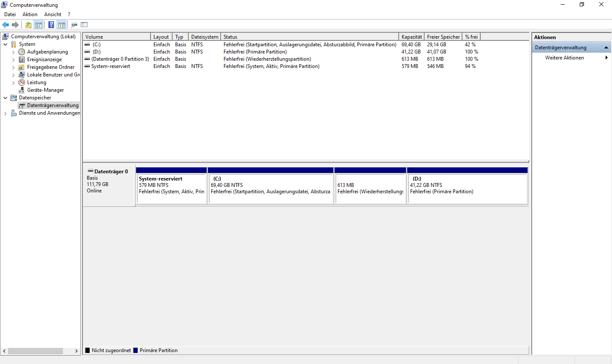Collapse the System tree node

[5, 44]
